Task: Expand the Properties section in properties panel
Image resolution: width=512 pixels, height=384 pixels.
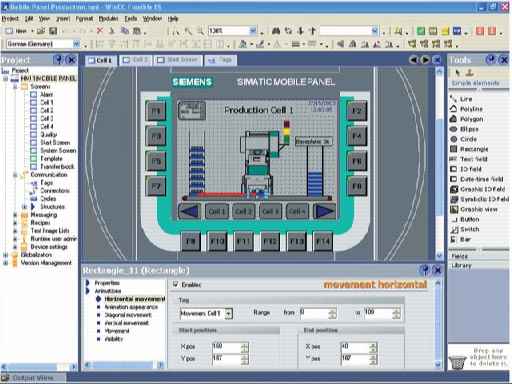Action: pyautogui.click(x=87, y=283)
